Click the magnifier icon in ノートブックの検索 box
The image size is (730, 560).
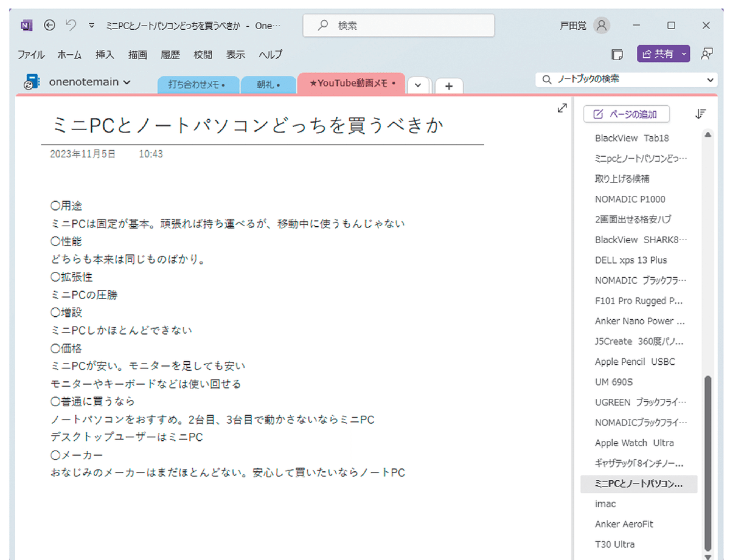click(546, 80)
